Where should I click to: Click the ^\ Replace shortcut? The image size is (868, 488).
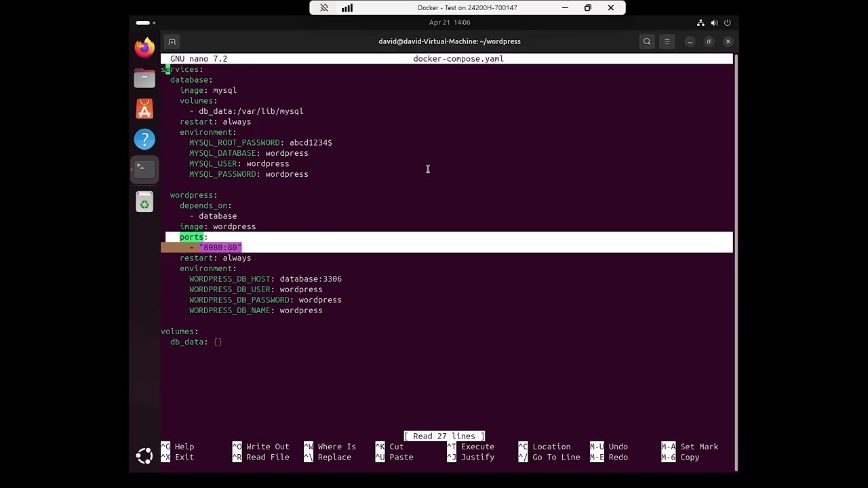328,457
